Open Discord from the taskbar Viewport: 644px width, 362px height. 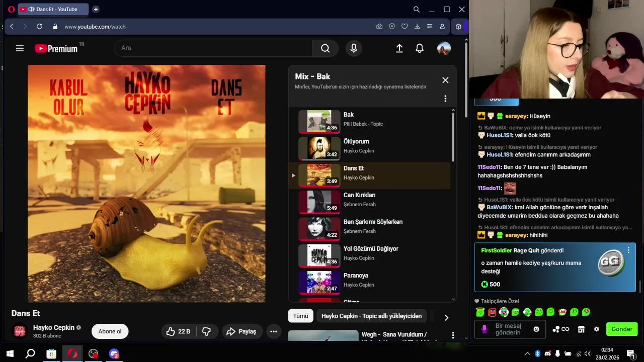[114, 353]
